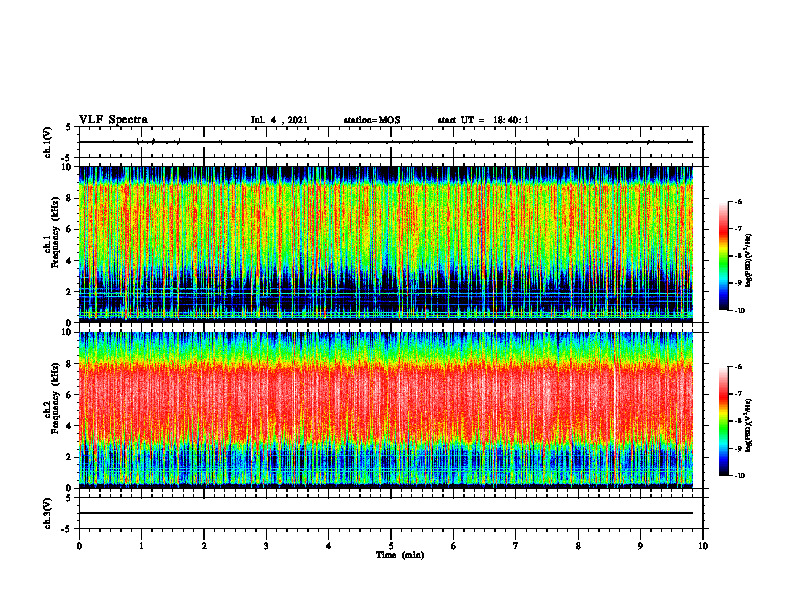Image resolution: width=792 pixels, height=612 pixels.
Task: Click the "-5" tick on ch.3(V) axis
Action: [68, 529]
